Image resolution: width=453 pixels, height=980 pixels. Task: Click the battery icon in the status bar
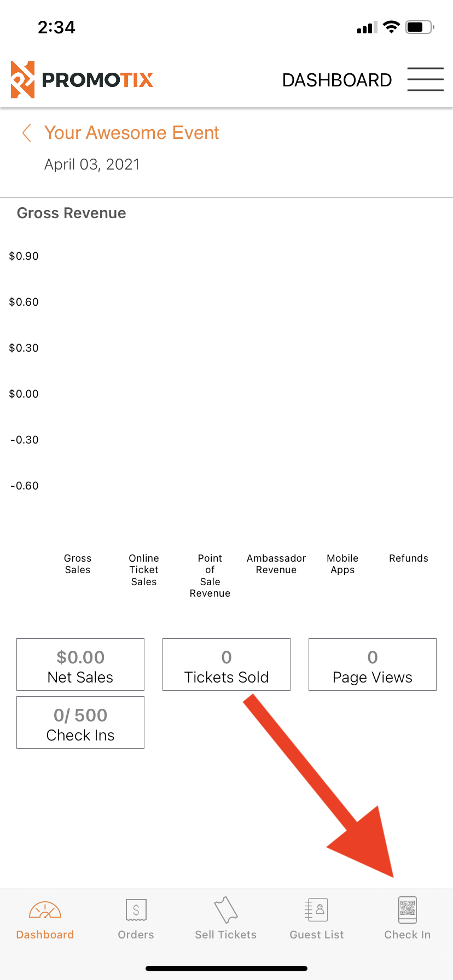pos(418,27)
